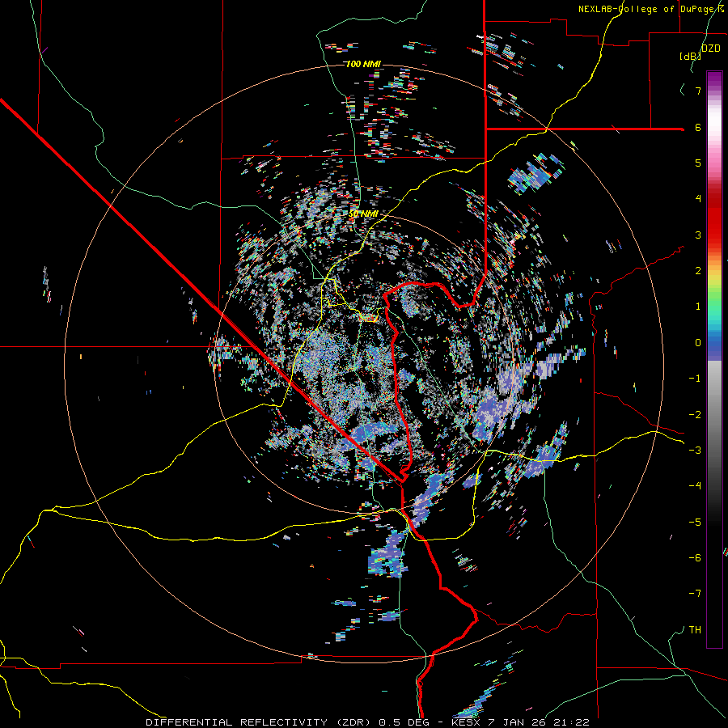Click the -4 scale label

click(x=695, y=486)
